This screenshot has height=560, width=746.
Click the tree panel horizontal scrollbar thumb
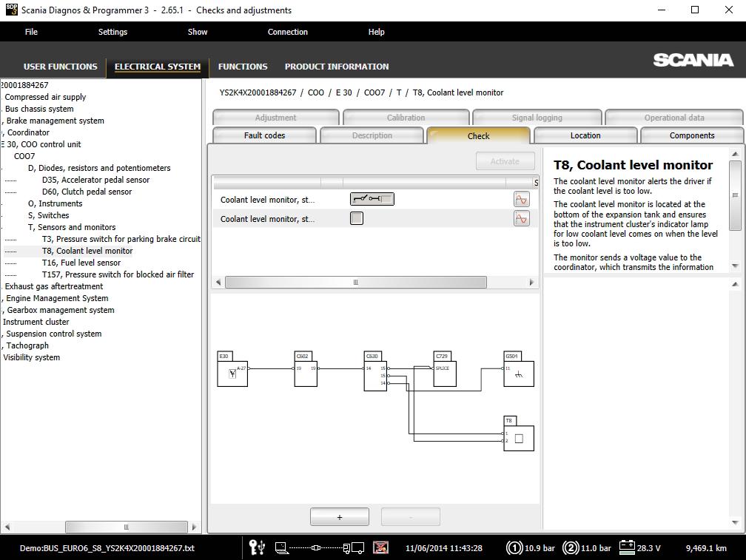click(x=126, y=527)
